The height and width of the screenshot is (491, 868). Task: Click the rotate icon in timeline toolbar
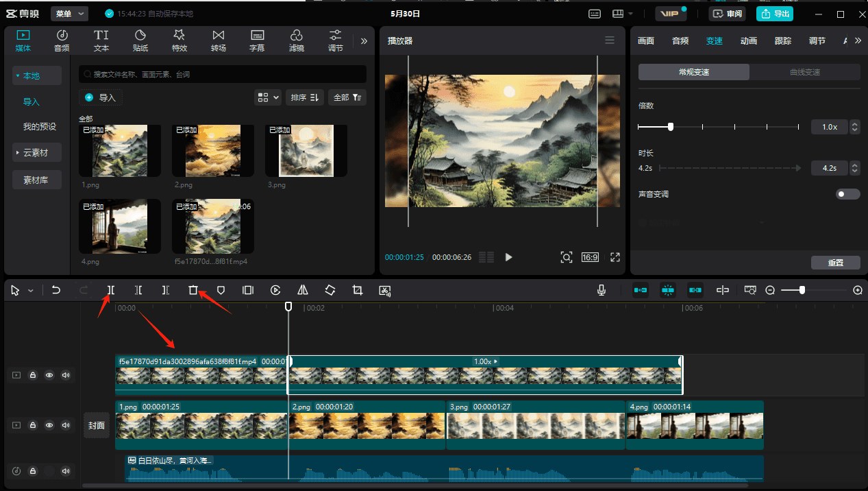(x=330, y=290)
